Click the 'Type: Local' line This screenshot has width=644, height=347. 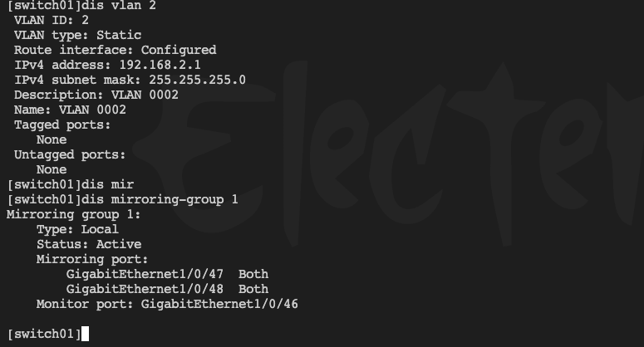pos(77,229)
